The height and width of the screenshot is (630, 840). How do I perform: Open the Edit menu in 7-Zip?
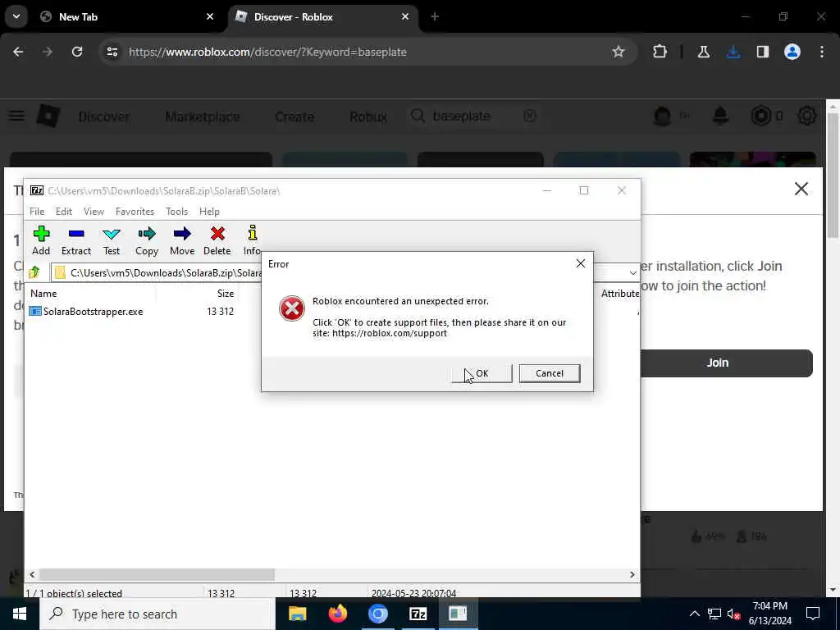pos(64,212)
